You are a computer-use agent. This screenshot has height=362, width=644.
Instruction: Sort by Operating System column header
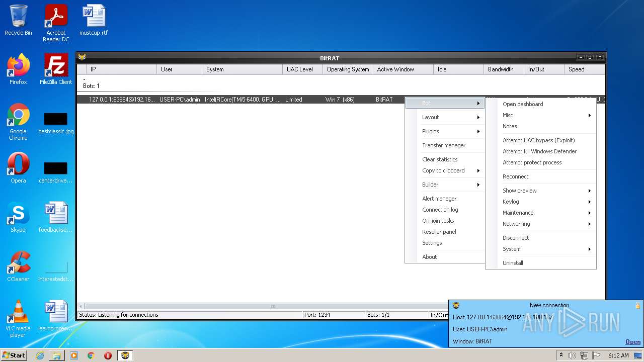348,69
